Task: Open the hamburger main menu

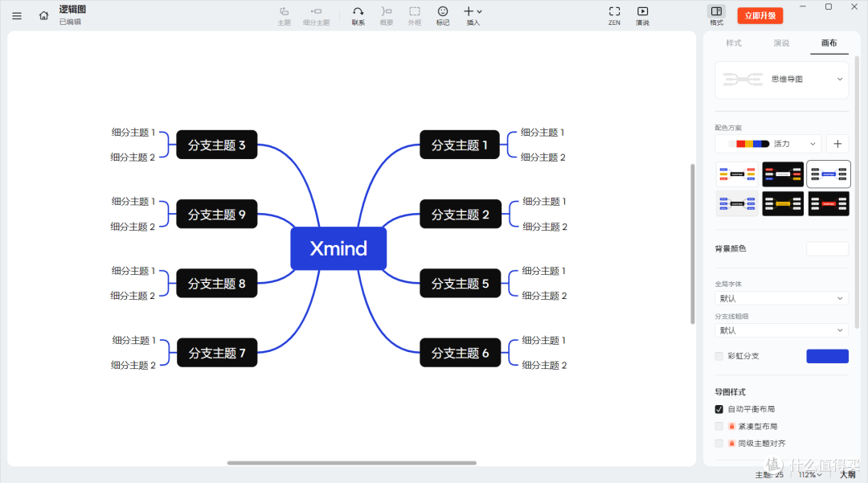Action: [x=17, y=15]
